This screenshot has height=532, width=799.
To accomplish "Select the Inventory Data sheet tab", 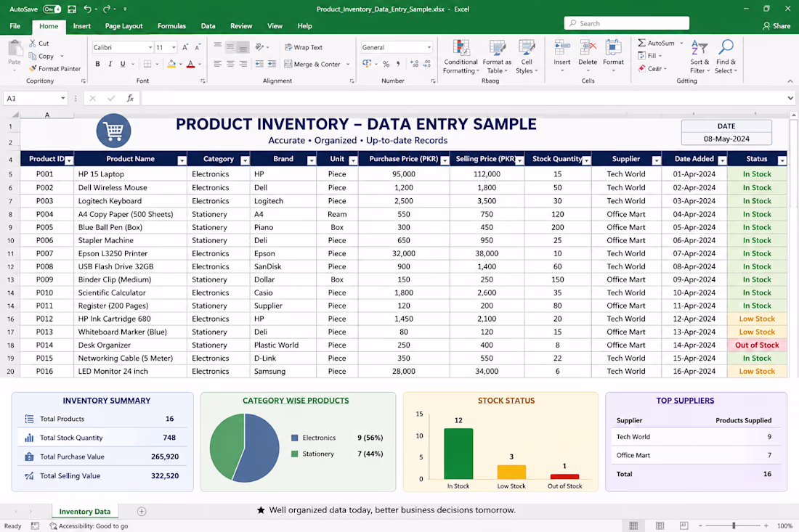I will [84, 511].
